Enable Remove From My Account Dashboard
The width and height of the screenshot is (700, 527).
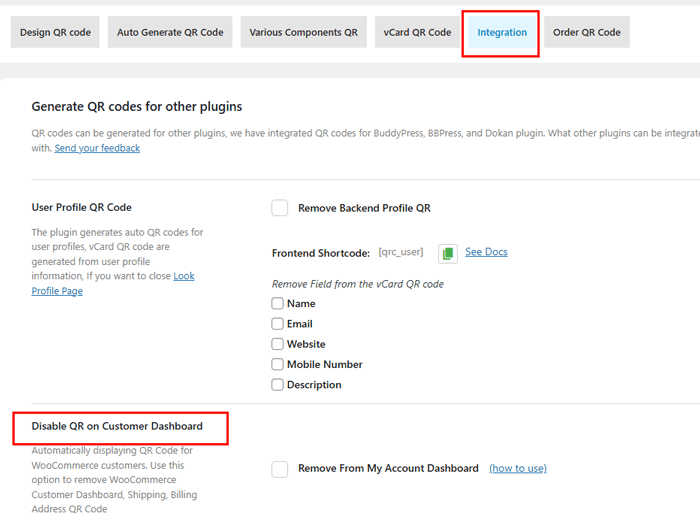click(280, 469)
